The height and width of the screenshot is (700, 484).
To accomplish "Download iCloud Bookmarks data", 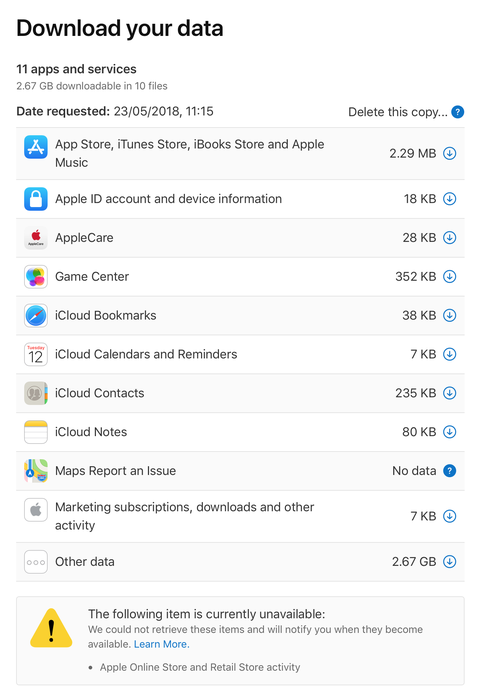I will tap(449, 315).
